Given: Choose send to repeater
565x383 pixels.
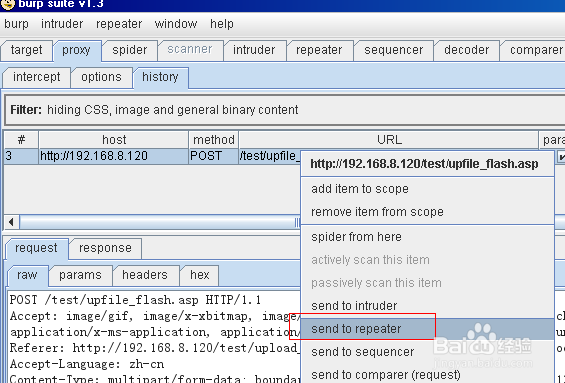Looking at the screenshot, I should (427, 329).
